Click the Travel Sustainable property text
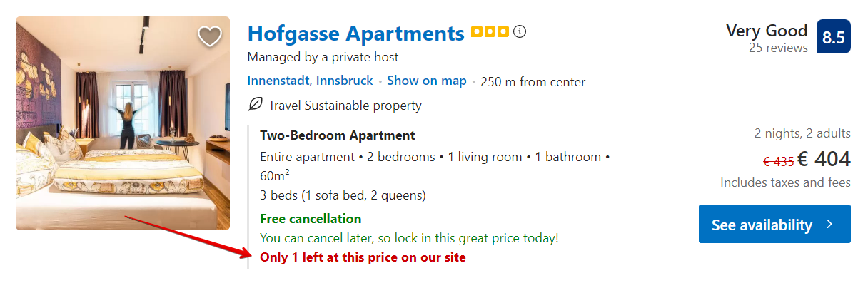The width and height of the screenshot is (868, 283). pyautogui.click(x=345, y=106)
